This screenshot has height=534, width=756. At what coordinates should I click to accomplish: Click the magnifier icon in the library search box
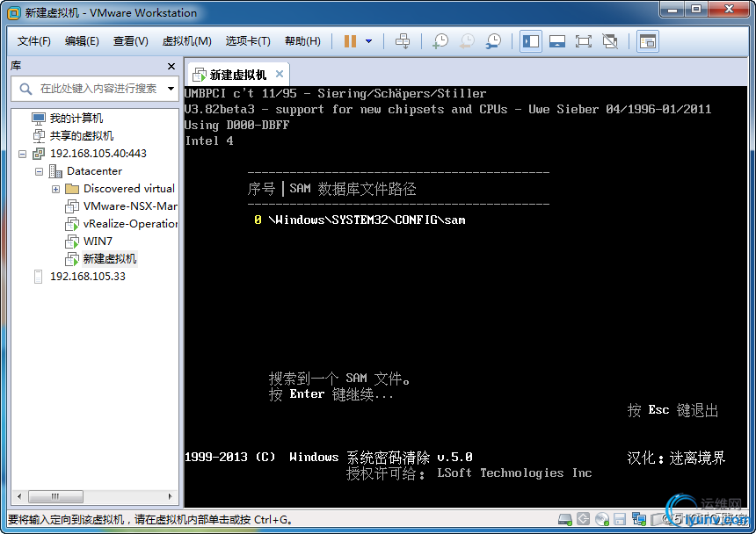(x=25, y=89)
